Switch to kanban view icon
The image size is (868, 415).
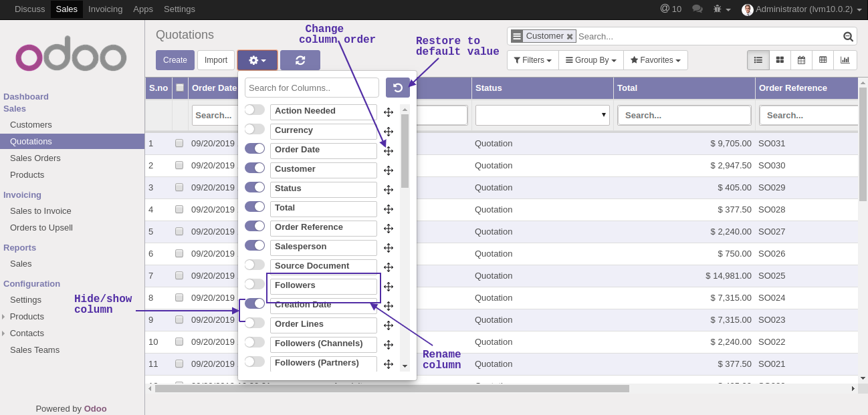tap(780, 59)
